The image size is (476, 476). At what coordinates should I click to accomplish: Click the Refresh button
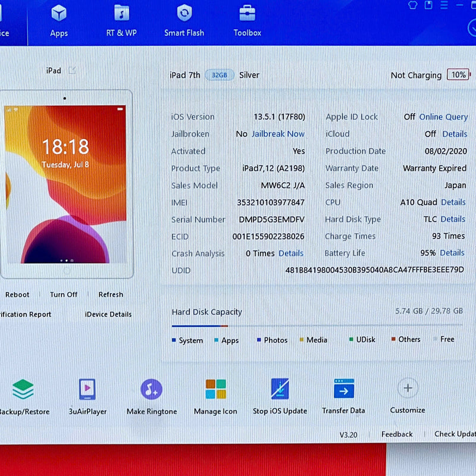pyautogui.click(x=111, y=295)
